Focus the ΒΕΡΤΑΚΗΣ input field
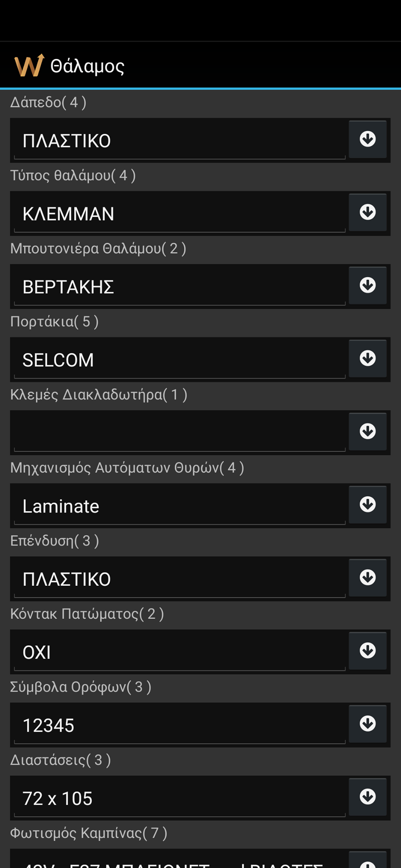Screen dimensions: 401x868 pos(179,287)
